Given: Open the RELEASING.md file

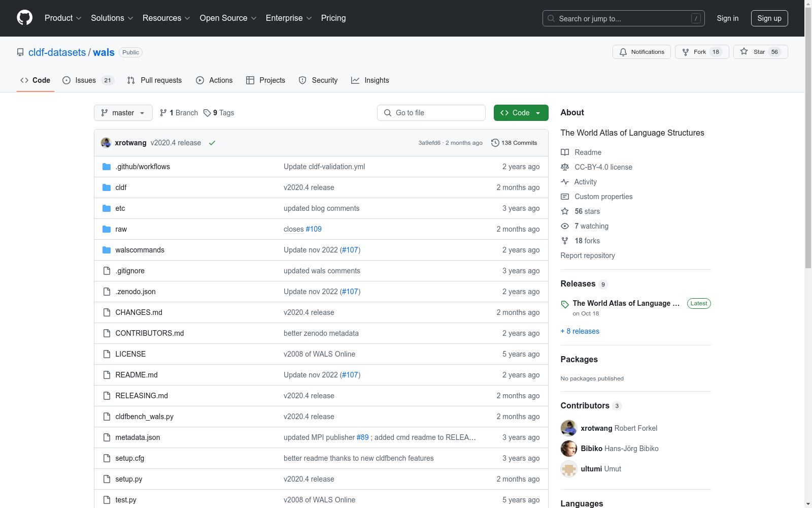Looking at the screenshot, I should (142, 396).
